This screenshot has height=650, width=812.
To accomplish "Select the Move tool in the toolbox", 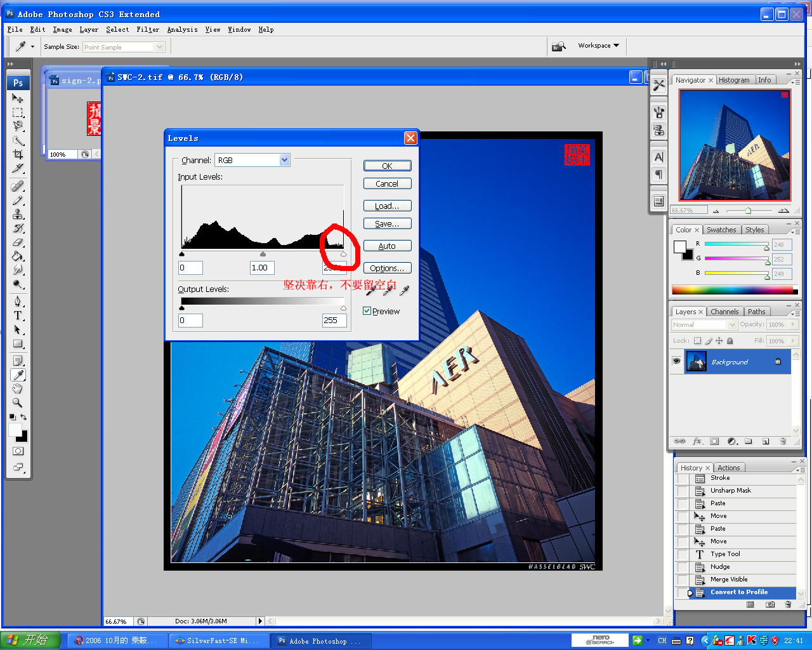I will 18,98.
